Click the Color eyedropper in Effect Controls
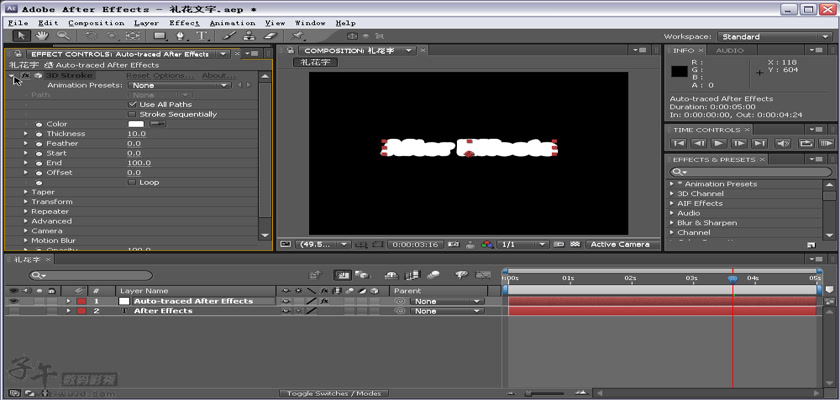This screenshot has width=840, height=400. coord(158,124)
